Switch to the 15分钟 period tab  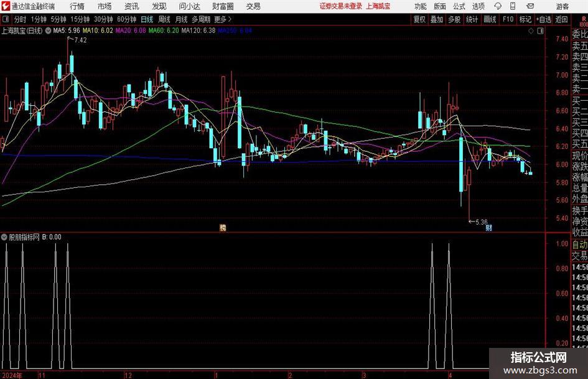tap(80, 19)
